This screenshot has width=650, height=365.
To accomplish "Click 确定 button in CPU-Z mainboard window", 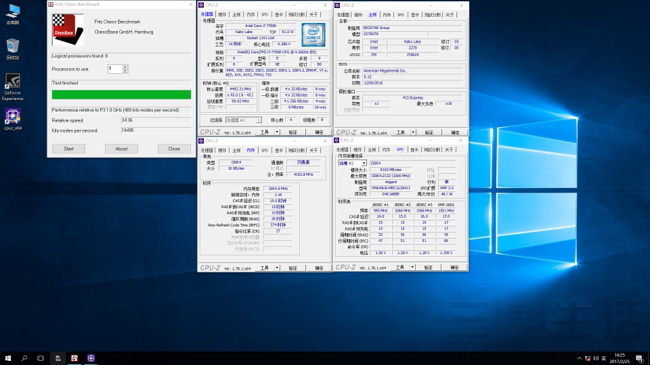I will coord(455,132).
